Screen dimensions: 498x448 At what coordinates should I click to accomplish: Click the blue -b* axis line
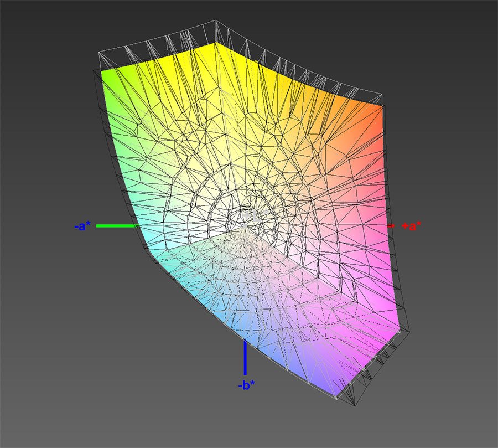click(245, 357)
